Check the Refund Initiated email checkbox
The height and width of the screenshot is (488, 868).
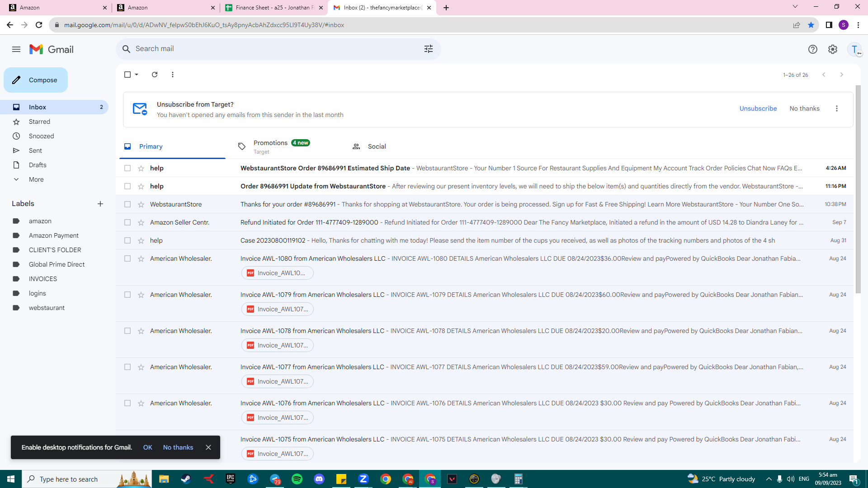coord(127,223)
